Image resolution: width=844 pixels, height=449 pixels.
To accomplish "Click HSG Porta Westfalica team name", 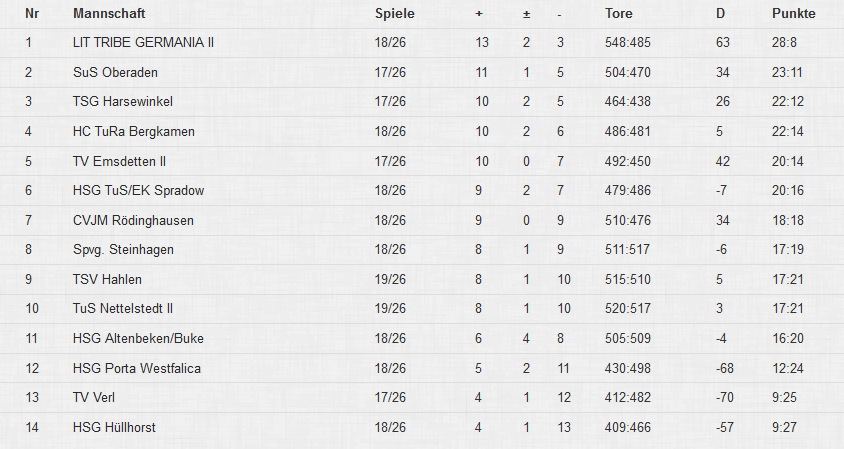I will coord(137,368).
